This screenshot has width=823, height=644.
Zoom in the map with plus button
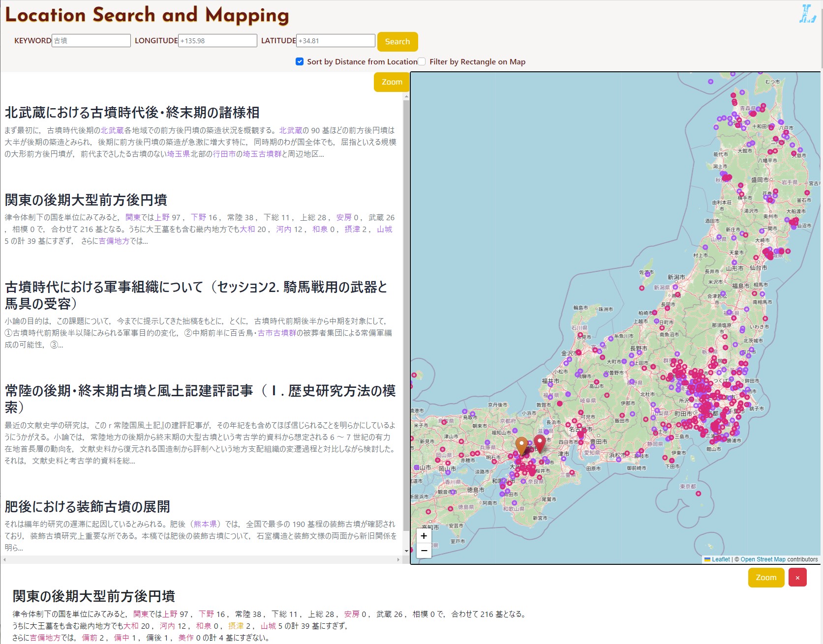click(424, 536)
